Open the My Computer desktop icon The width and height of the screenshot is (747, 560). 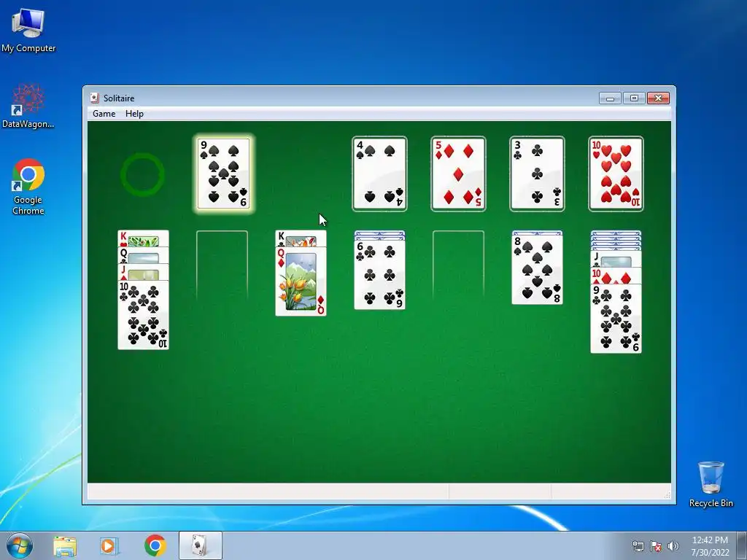click(x=28, y=31)
